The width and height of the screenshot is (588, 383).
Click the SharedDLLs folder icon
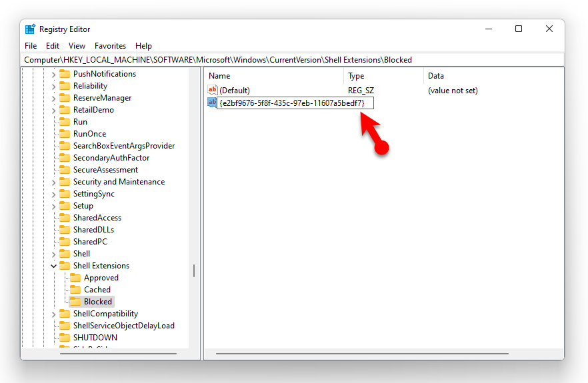65,230
